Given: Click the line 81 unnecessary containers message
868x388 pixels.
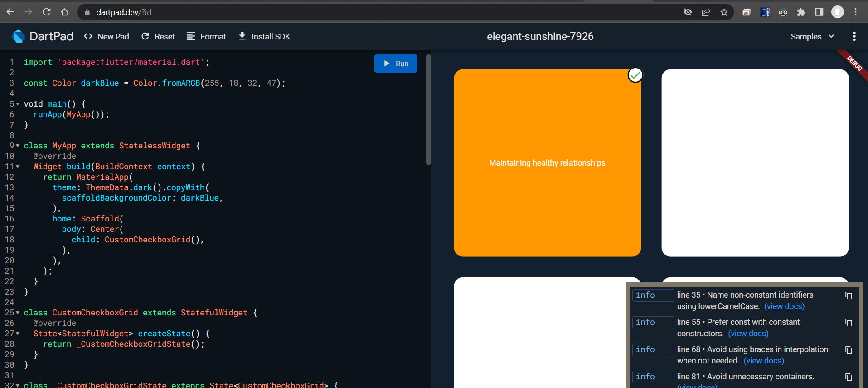Looking at the screenshot, I should tap(746, 377).
